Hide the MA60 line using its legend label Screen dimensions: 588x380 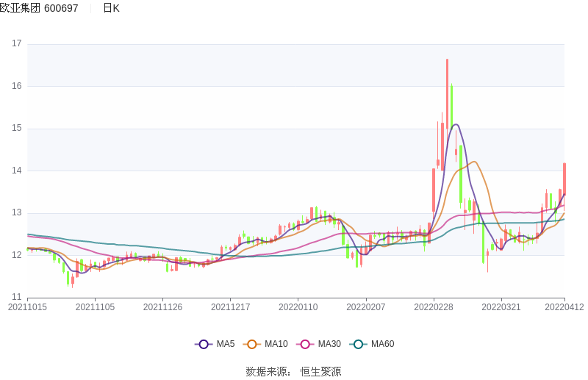pos(382,344)
